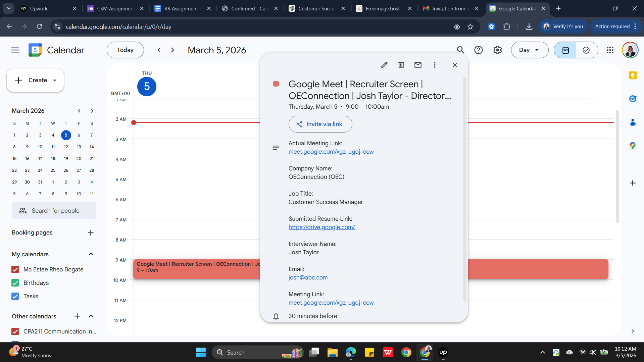The width and height of the screenshot is (644, 362).
Task: Collapse the Other calendars section
Action: (x=91, y=316)
